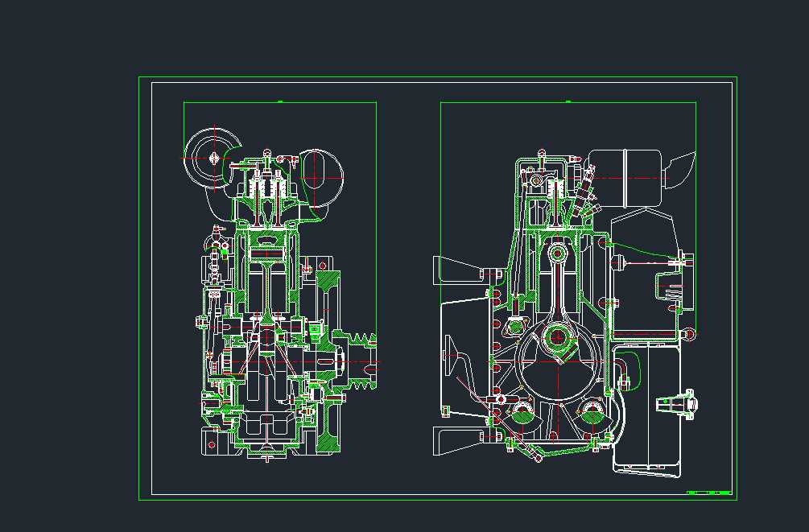Click the valve springs in the left view
Screen dimensions: 809x532
coord(266,188)
